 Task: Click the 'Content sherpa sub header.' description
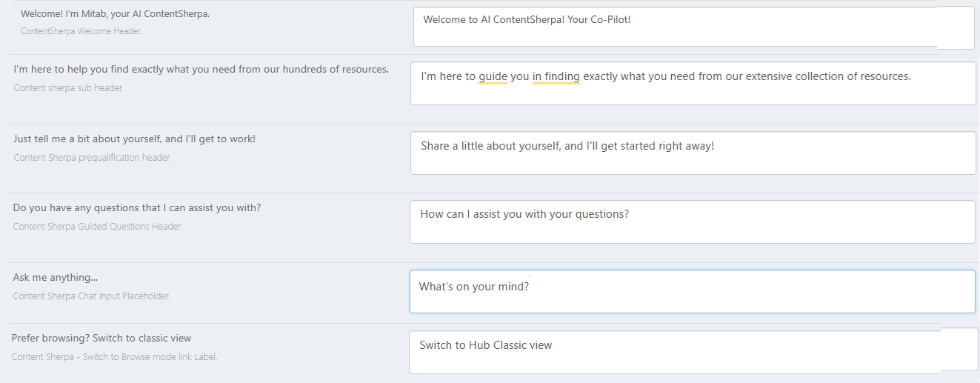pyautogui.click(x=68, y=87)
